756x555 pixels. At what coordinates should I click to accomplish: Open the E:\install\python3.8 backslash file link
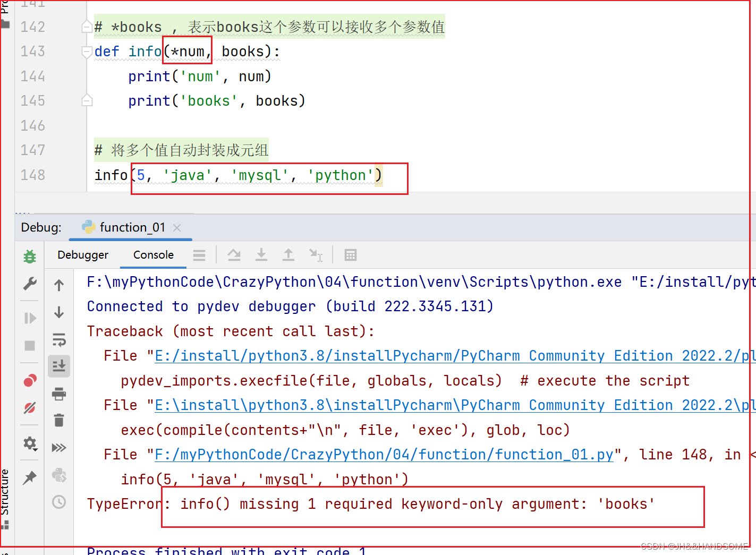pyautogui.click(x=455, y=405)
